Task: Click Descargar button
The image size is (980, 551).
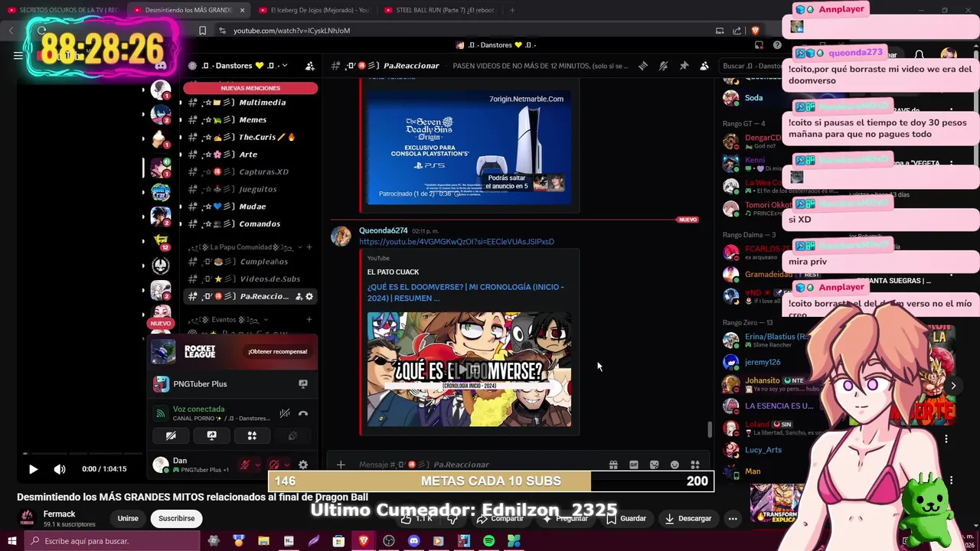Action: click(688, 518)
